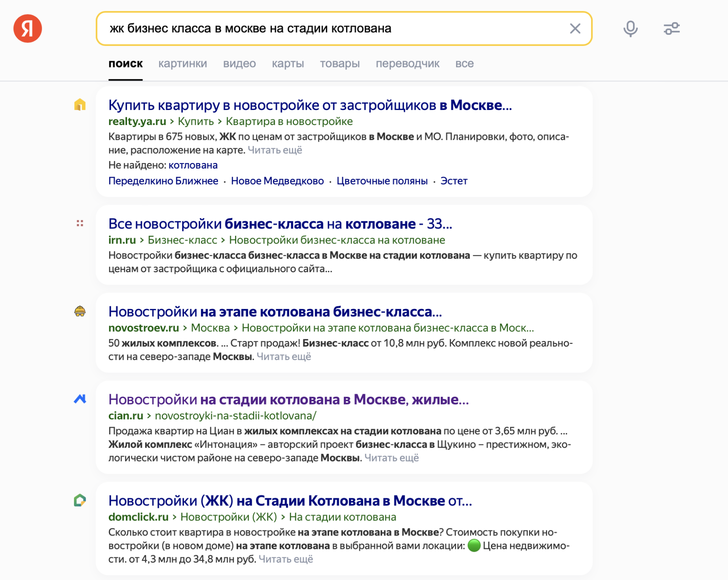The height and width of the screenshot is (580, 728).
Task: Click breadcrumb 'Новостройки бизнес-класса на котловане'
Action: click(x=337, y=240)
